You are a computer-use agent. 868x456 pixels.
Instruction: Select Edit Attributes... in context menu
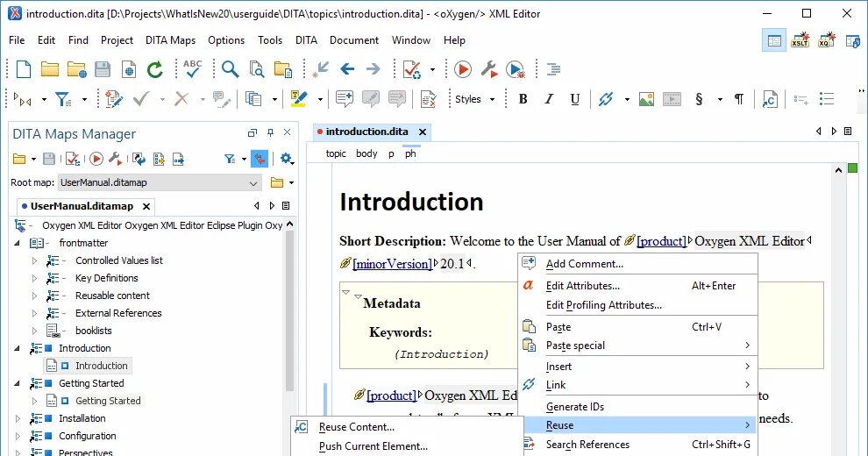tap(637, 286)
